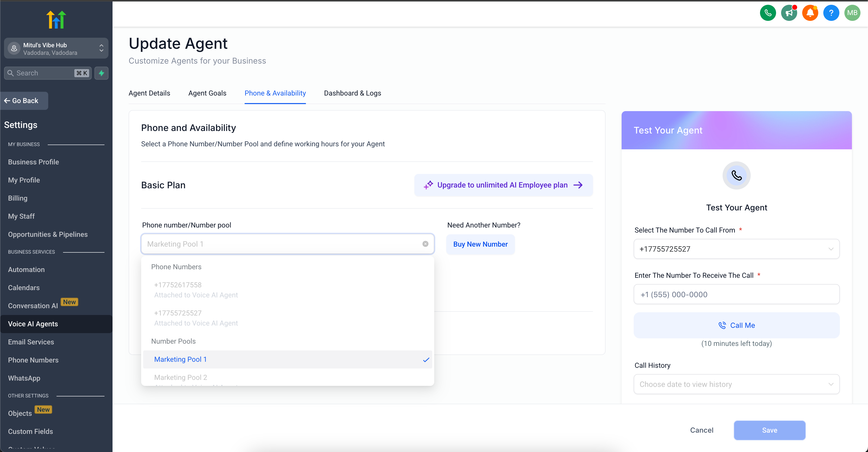The width and height of the screenshot is (868, 452).
Task: Open the call-from number dropdown
Action: 736,249
